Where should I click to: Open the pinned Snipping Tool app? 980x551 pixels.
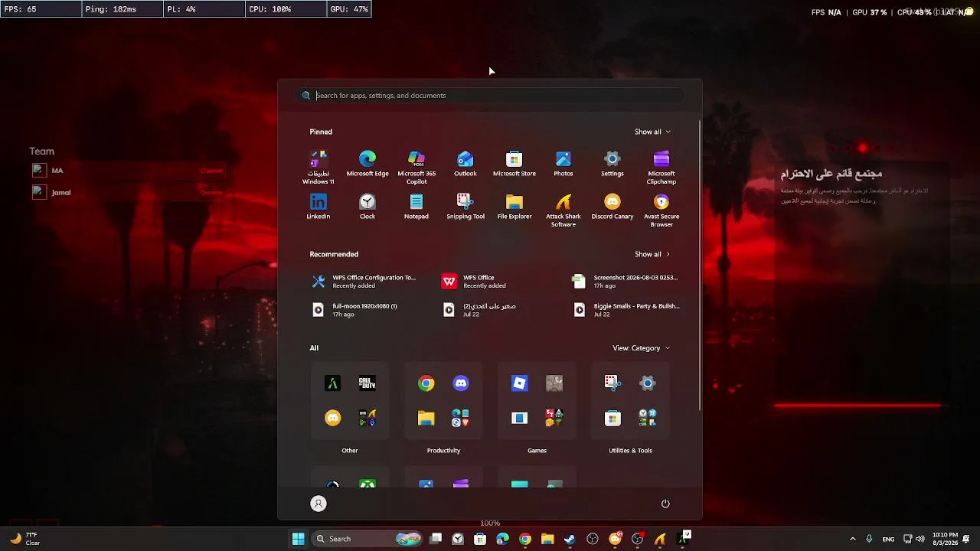pyautogui.click(x=465, y=207)
